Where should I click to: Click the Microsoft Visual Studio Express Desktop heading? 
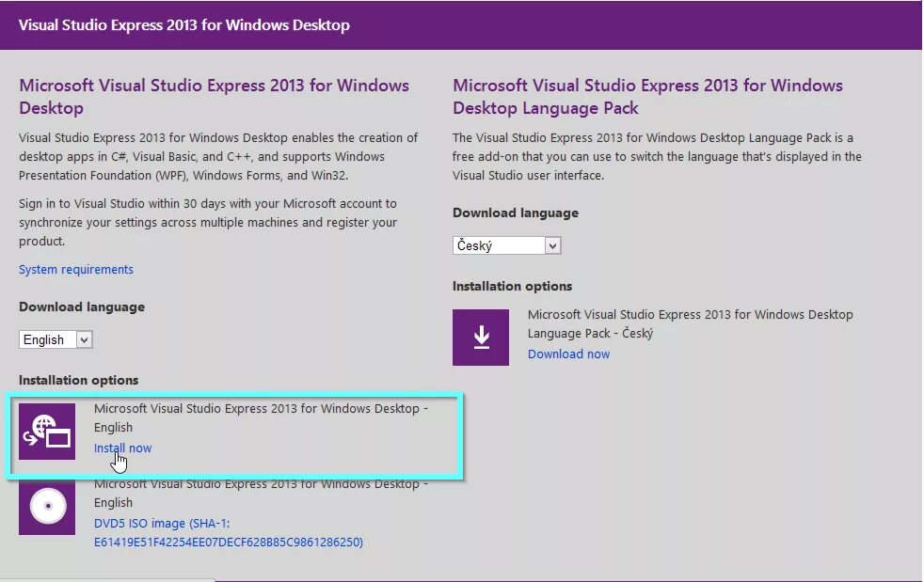coord(214,97)
